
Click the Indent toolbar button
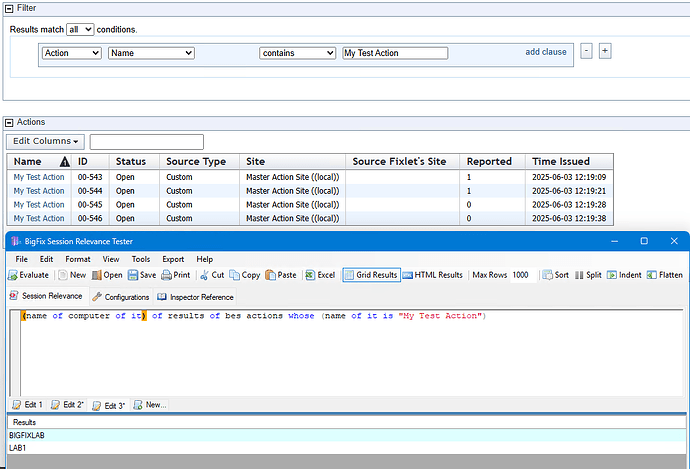tap(625, 275)
